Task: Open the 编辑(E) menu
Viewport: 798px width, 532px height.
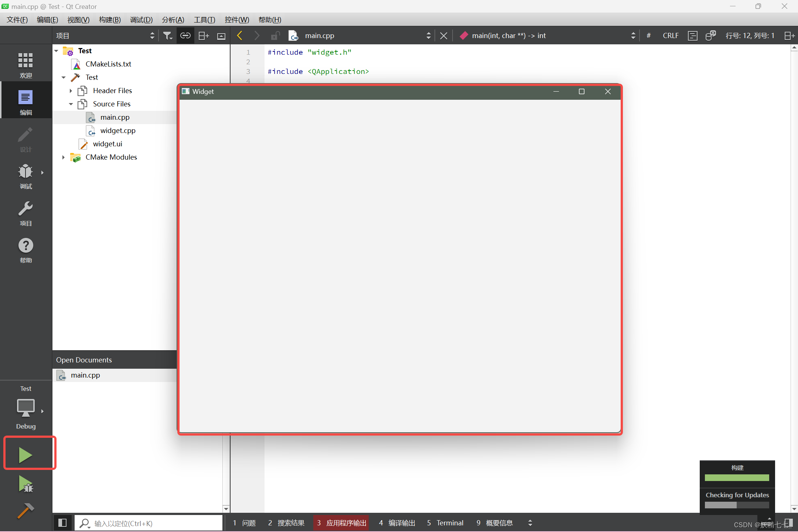Action: click(x=47, y=20)
